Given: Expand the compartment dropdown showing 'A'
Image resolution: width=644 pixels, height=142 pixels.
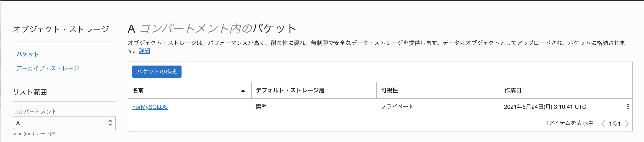Looking at the screenshot, I should [110, 123].
